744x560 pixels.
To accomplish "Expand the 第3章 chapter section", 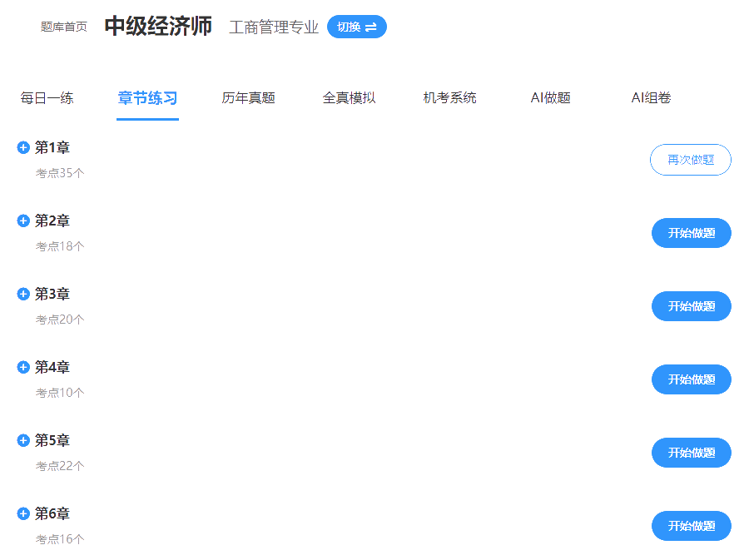I will [22, 294].
